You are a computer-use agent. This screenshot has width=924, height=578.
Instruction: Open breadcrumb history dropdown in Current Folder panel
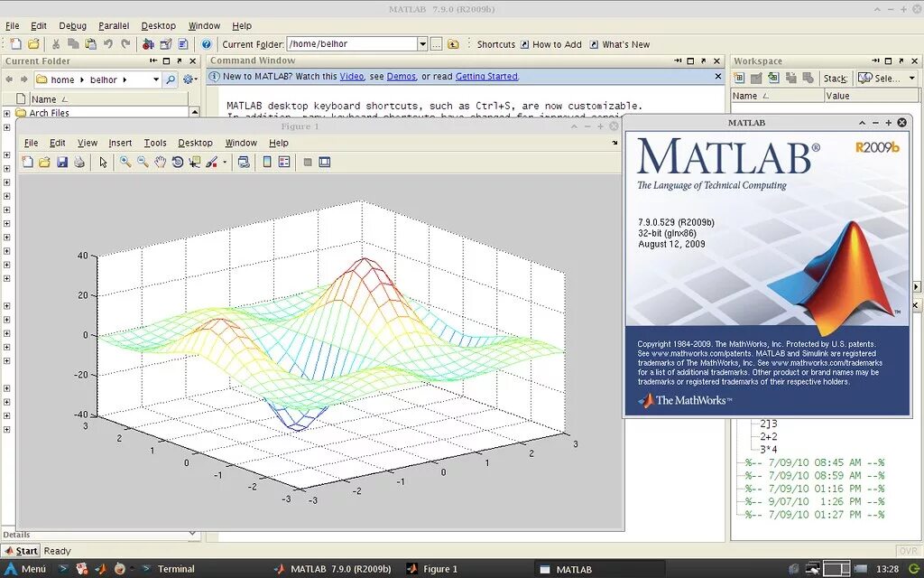point(155,79)
